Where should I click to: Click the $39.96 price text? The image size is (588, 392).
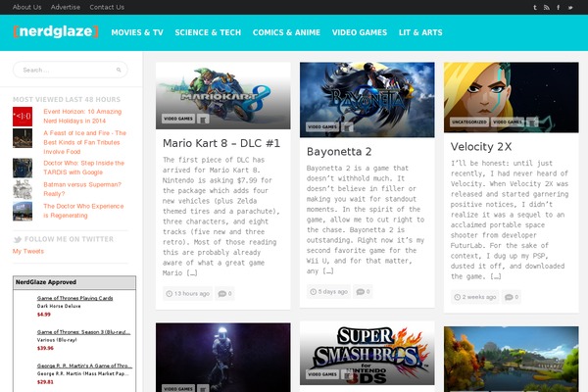pyautogui.click(x=45, y=348)
